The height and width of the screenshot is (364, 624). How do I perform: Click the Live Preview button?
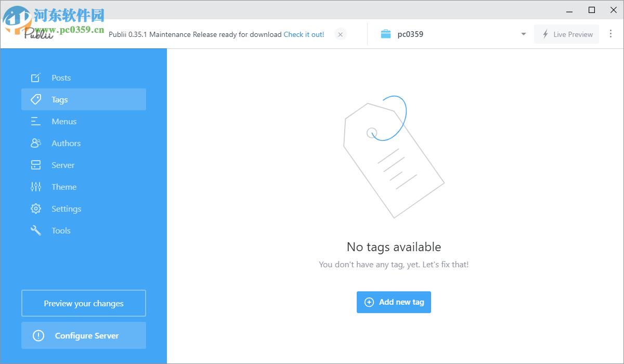click(x=566, y=34)
